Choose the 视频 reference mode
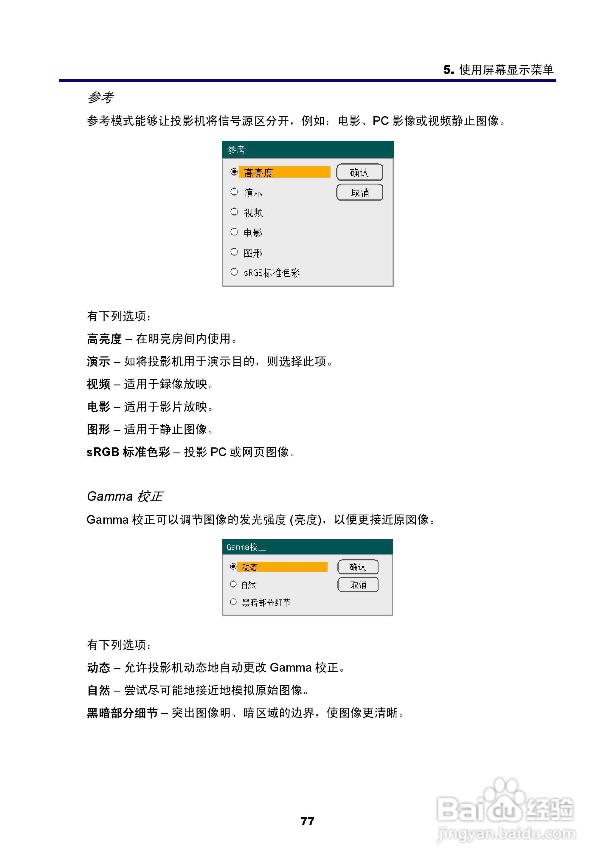The image size is (614, 868). pyautogui.click(x=234, y=212)
